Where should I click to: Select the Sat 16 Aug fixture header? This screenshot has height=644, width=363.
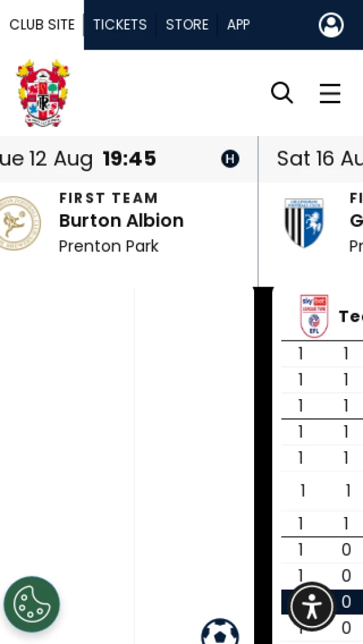pyautogui.click(x=311, y=159)
